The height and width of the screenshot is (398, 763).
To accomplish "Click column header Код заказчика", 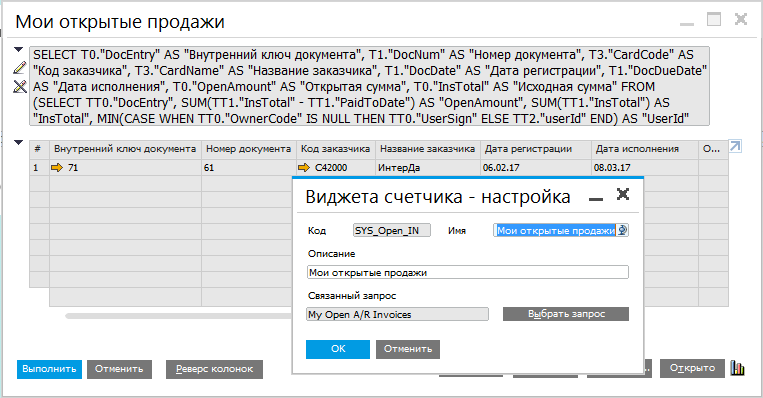I will 335,149.
